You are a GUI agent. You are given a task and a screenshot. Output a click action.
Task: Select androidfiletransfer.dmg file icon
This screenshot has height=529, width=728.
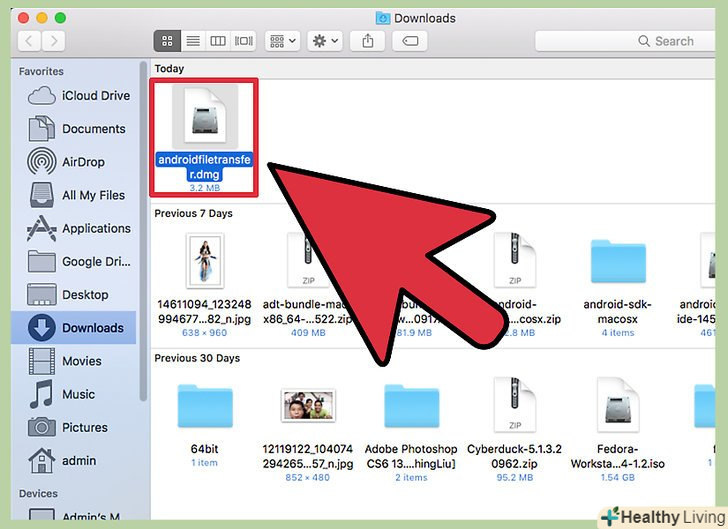(205, 117)
